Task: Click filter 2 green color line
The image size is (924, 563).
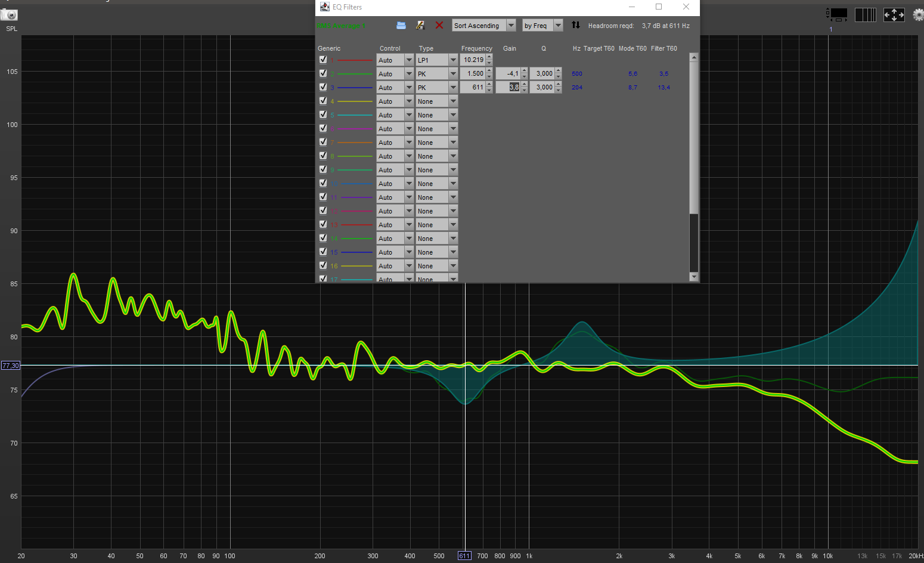Action: tap(355, 74)
